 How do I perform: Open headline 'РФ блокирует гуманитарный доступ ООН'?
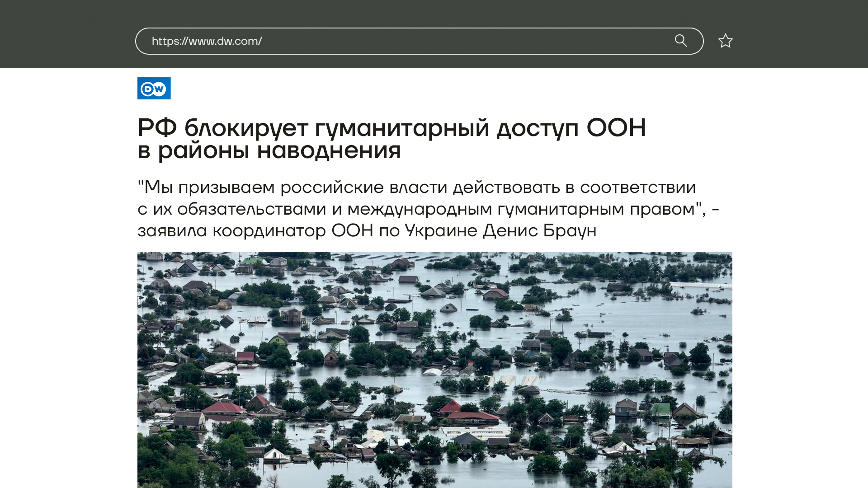click(392, 128)
